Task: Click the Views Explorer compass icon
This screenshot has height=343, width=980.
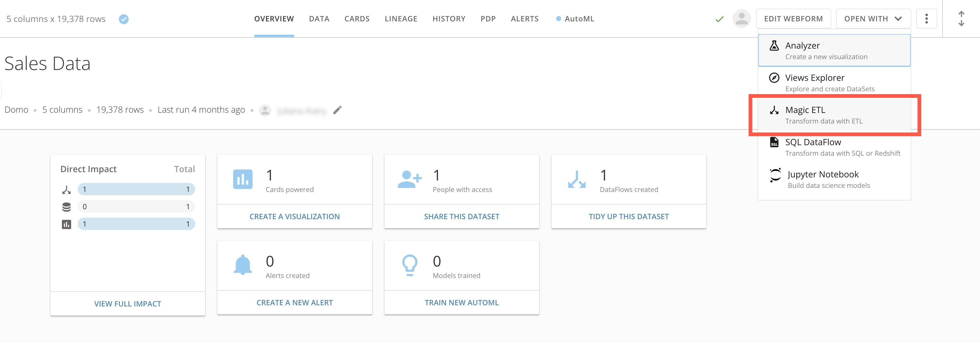Action: point(774,78)
